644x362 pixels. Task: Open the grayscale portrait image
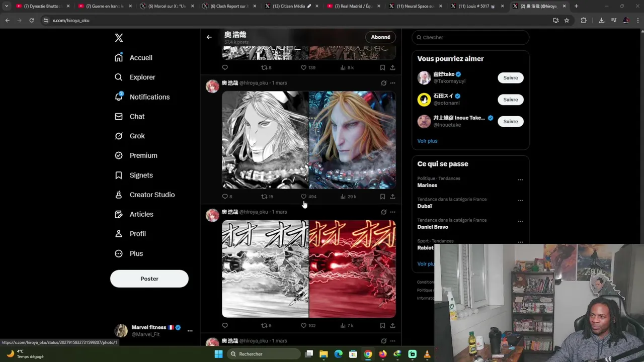(x=265, y=140)
